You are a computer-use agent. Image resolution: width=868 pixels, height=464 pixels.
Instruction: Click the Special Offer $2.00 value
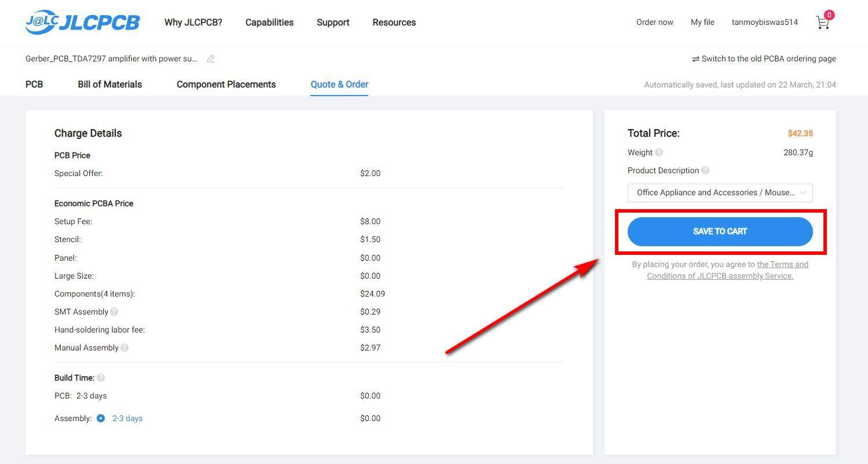pos(370,173)
